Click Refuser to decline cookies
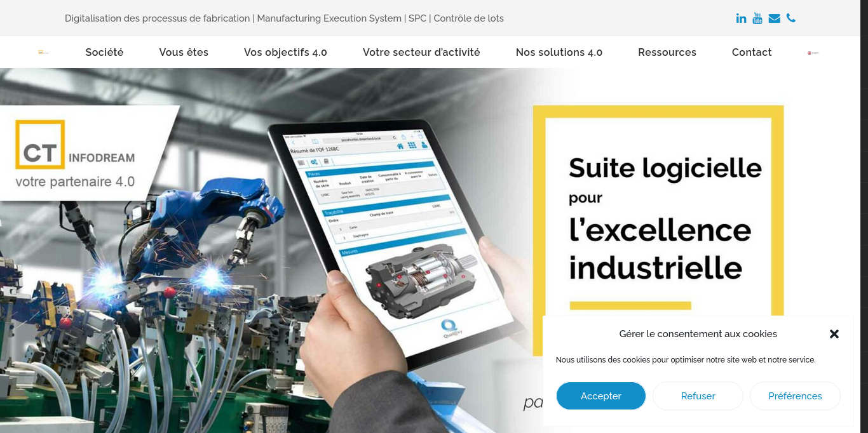The width and height of the screenshot is (868, 433). [x=698, y=396]
